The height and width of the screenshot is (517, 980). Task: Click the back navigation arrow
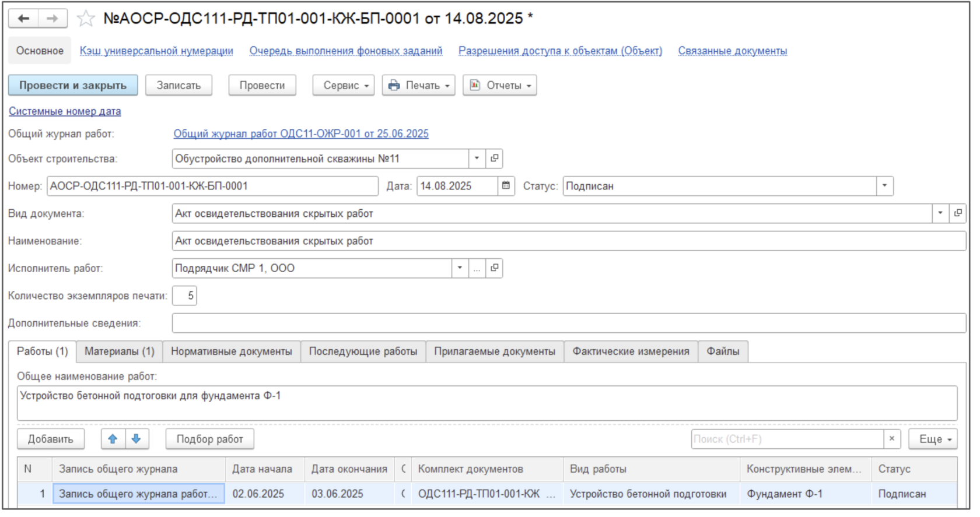pos(23,19)
